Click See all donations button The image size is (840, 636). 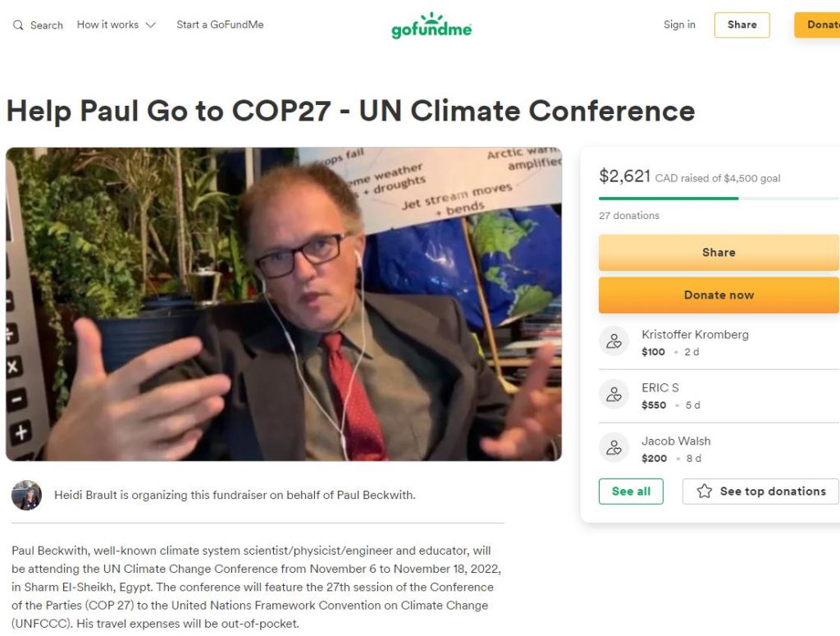point(631,492)
